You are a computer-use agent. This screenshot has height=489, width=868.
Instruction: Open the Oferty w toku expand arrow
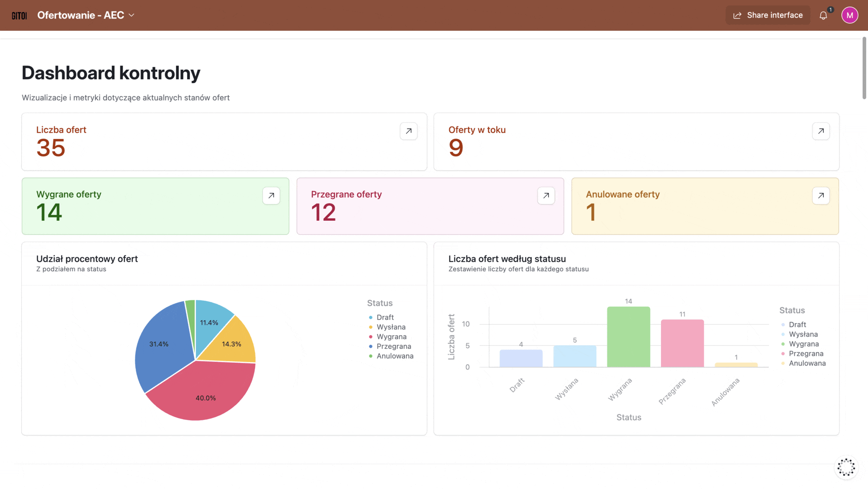click(821, 131)
